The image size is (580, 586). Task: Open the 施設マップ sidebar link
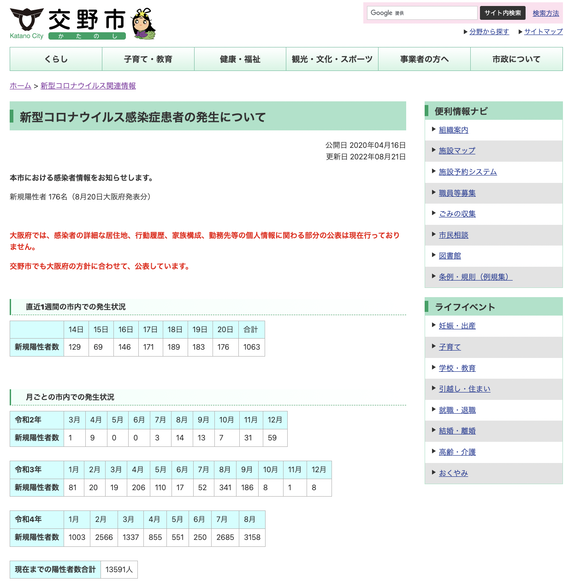457,151
